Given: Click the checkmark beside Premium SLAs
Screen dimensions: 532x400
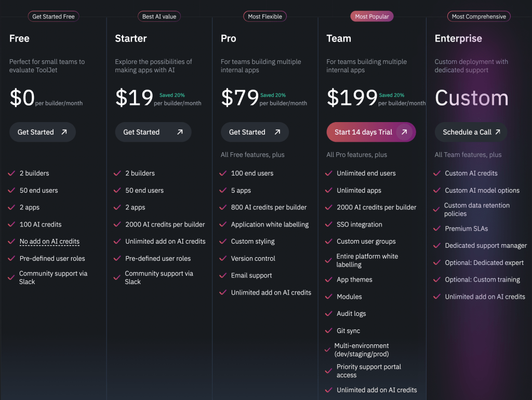Looking at the screenshot, I should pyautogui.click(x=437, y=229).
